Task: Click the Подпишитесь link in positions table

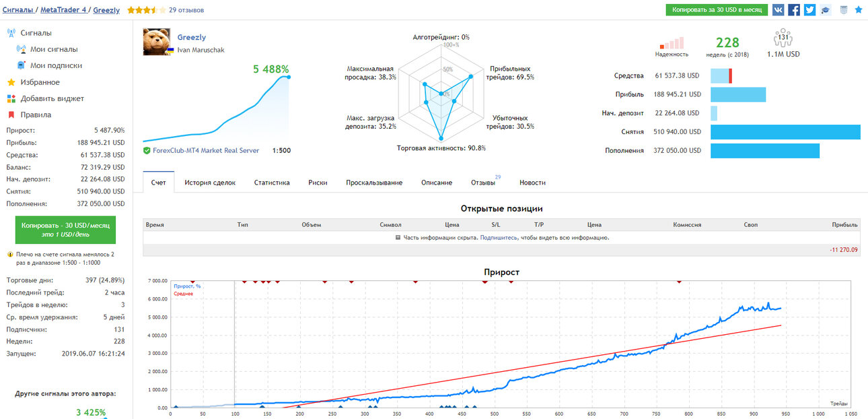Action: [x=500, y=238]
